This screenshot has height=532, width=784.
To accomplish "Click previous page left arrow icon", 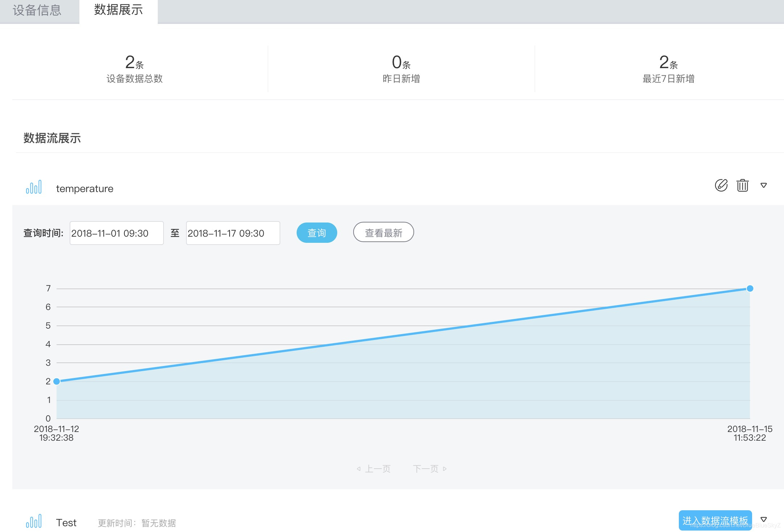I will click(x=359, y=469).
